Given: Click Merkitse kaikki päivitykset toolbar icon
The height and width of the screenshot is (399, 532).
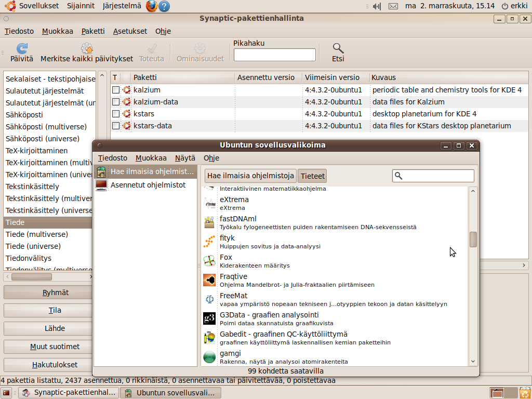Looking at the screenshot, I should pyautogui.click(x=87, y=49).
